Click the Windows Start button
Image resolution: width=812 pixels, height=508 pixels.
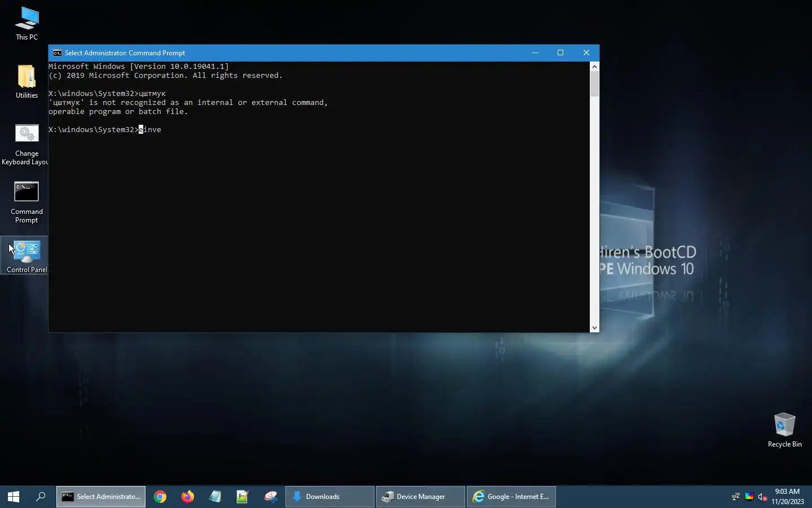(14, 497)
